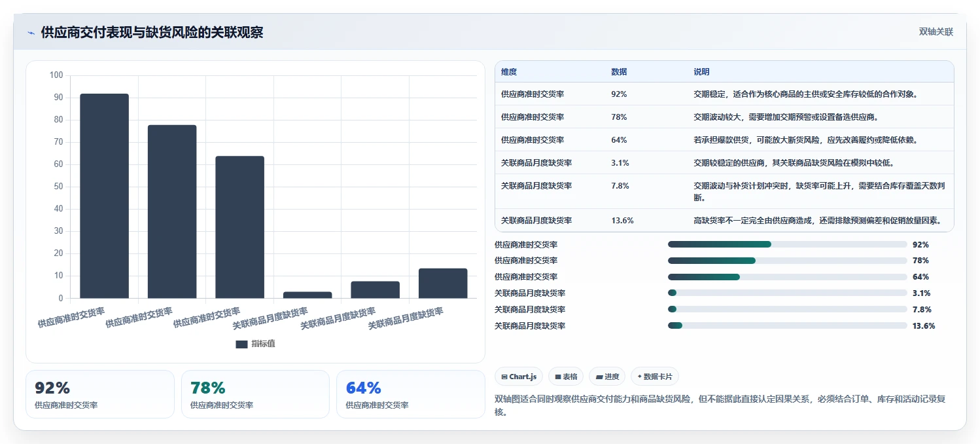Click the footnote starting 双轴图适合同时观察
Viewport: 980px width, 444px height.
722,406
